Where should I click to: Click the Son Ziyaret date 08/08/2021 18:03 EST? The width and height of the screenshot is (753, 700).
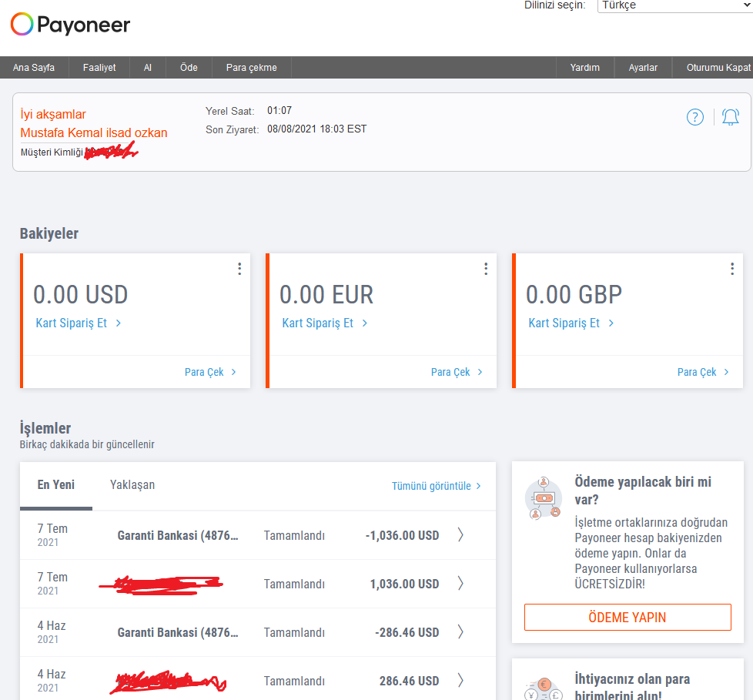pyautogui.click(x=317, y=129)
